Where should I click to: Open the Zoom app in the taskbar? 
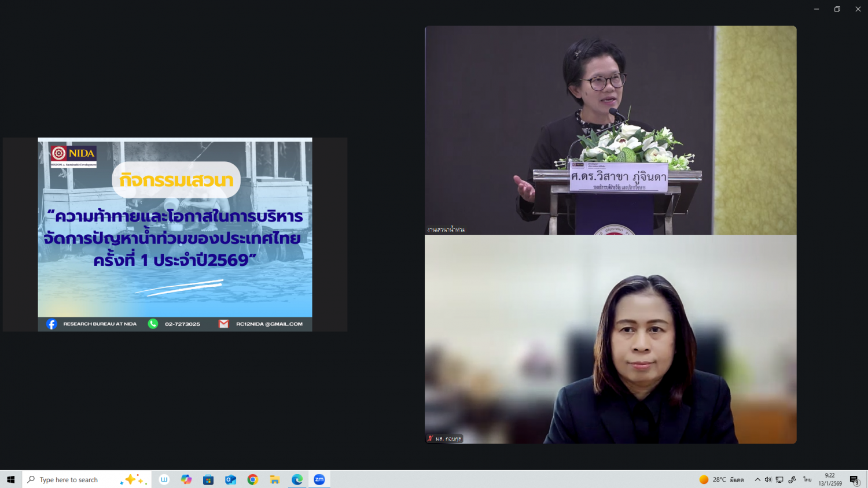319,479
